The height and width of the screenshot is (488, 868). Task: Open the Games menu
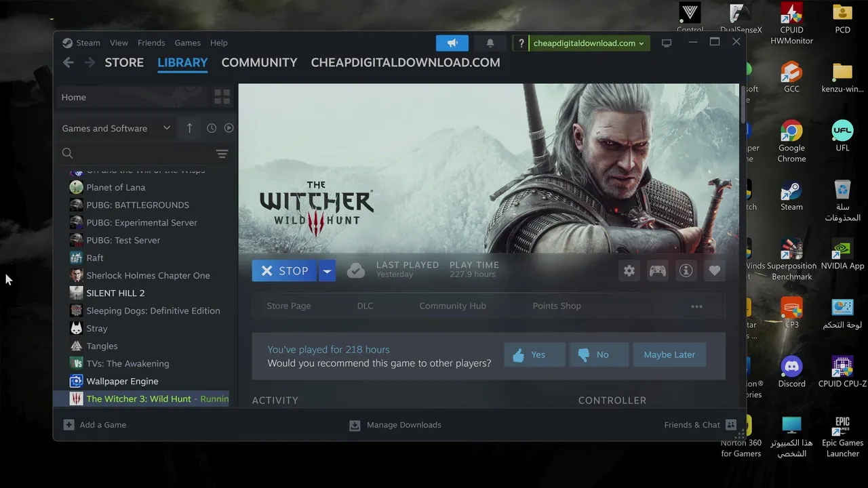pos(187,43)
